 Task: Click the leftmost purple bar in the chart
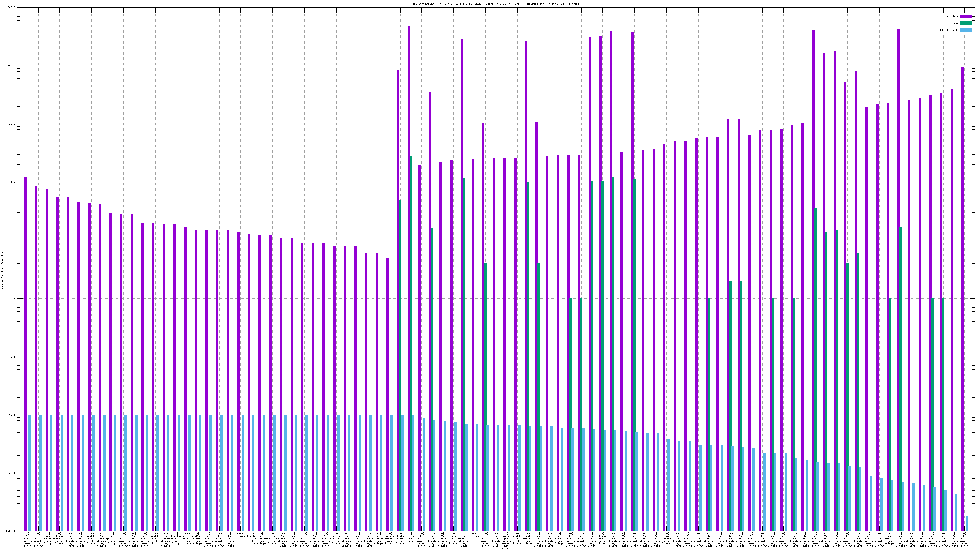[x=25, y=342]
